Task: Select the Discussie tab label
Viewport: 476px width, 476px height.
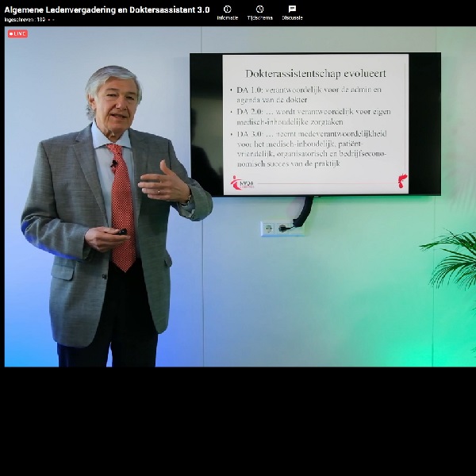Action: tap(292, 17)
